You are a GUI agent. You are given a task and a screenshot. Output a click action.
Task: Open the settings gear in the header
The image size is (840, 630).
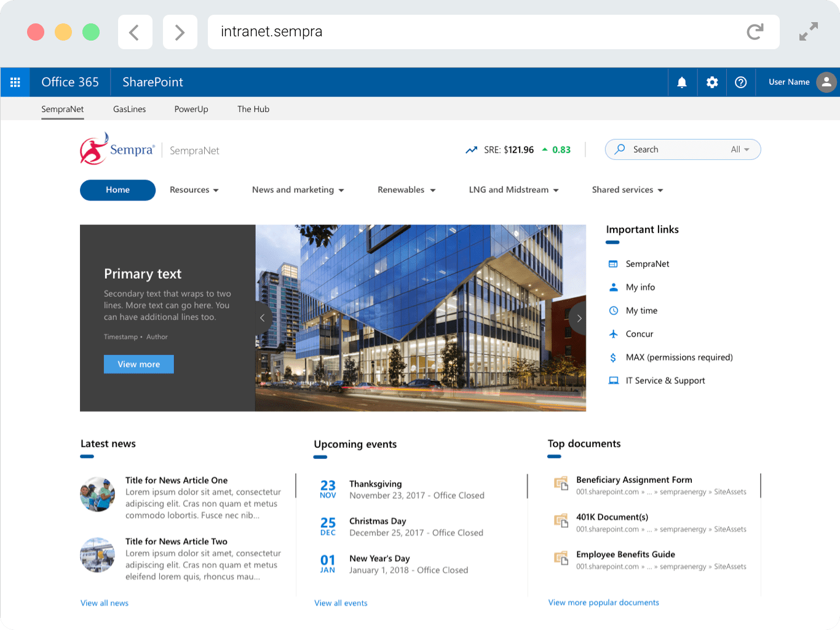pyautogui.click(x=712, y=82)
